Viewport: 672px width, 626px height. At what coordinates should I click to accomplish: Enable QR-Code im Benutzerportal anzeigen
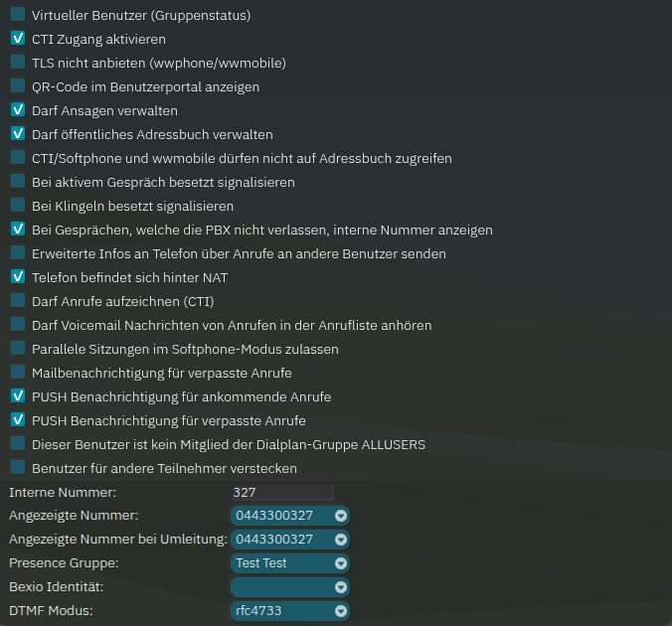(18, 86)
